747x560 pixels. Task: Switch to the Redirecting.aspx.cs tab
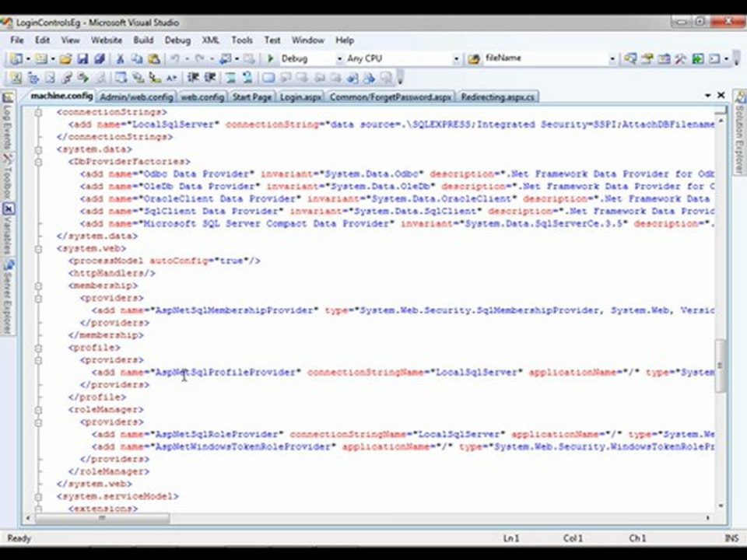(497, 97)
